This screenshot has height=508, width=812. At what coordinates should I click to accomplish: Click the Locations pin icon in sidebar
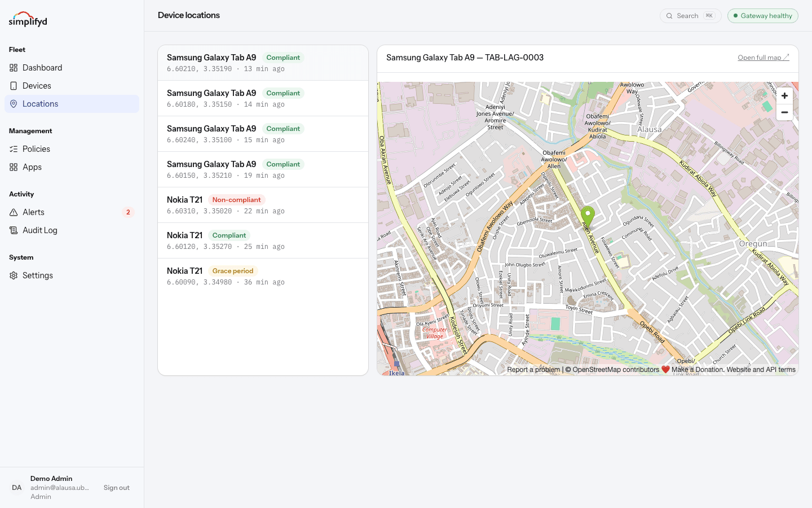(14, 104)
